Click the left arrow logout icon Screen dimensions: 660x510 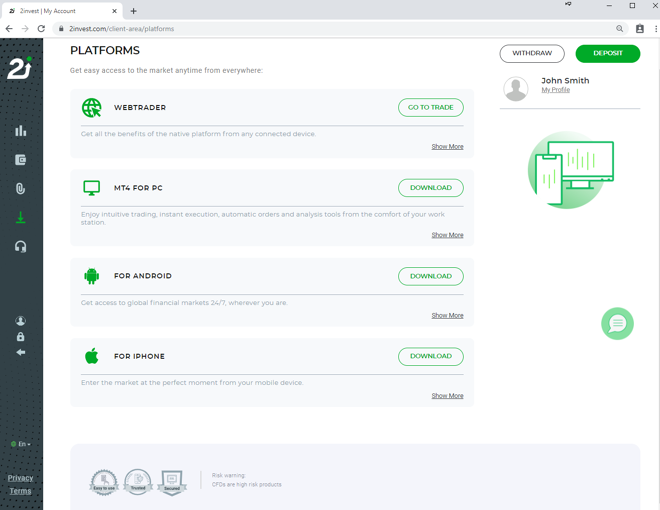point(21,352)
